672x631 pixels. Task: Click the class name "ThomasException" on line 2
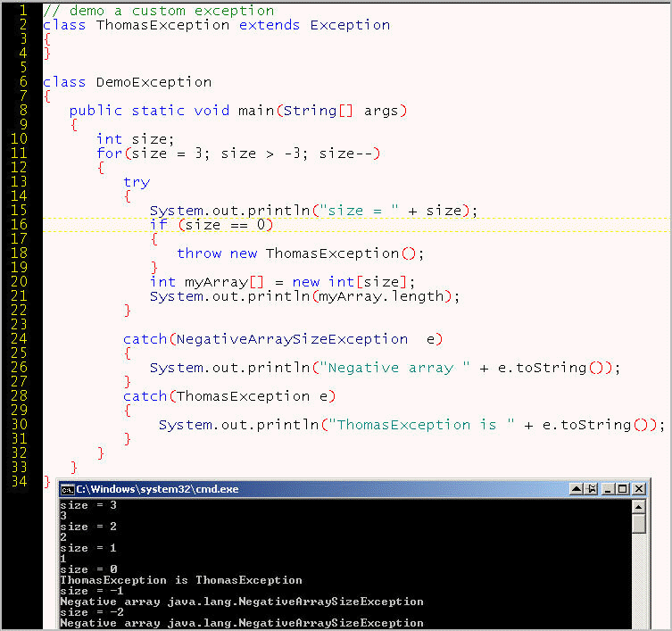(162, 25)
